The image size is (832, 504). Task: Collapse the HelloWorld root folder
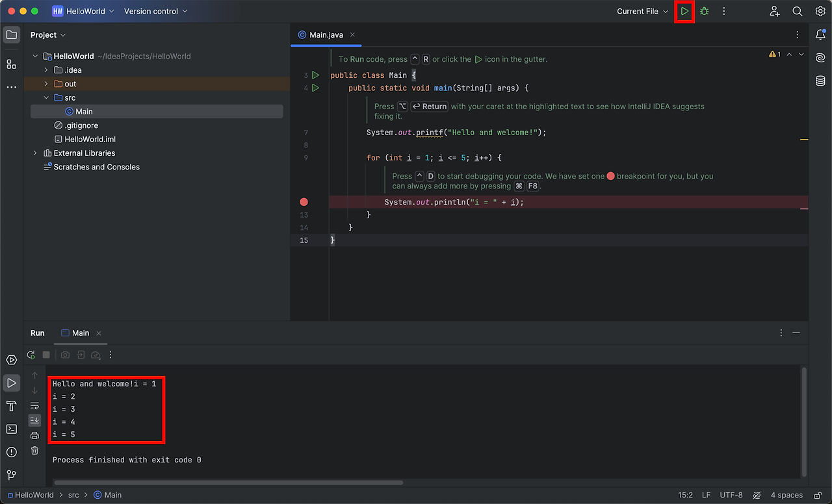click(35, 57)
